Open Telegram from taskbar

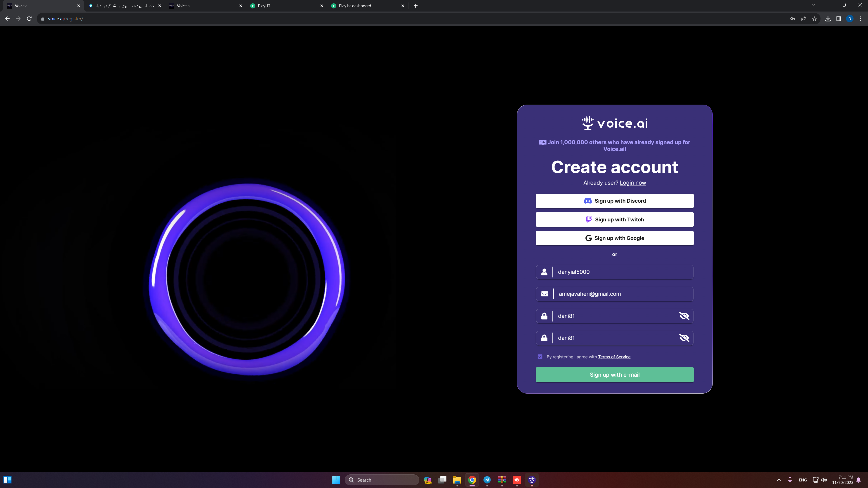point(487,480)
